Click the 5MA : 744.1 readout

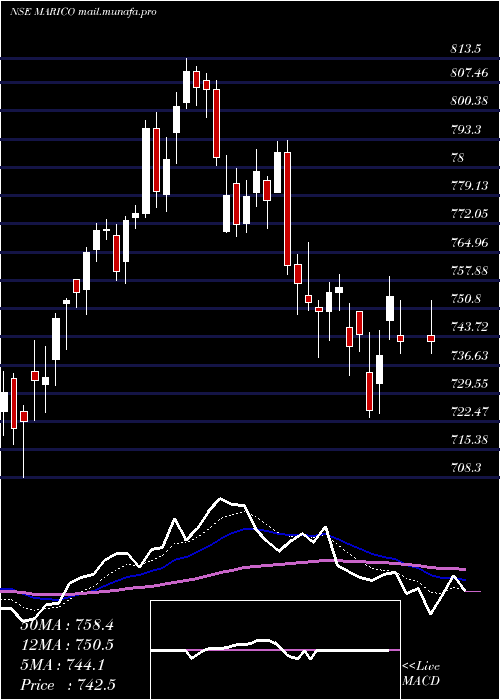point(62,665)
